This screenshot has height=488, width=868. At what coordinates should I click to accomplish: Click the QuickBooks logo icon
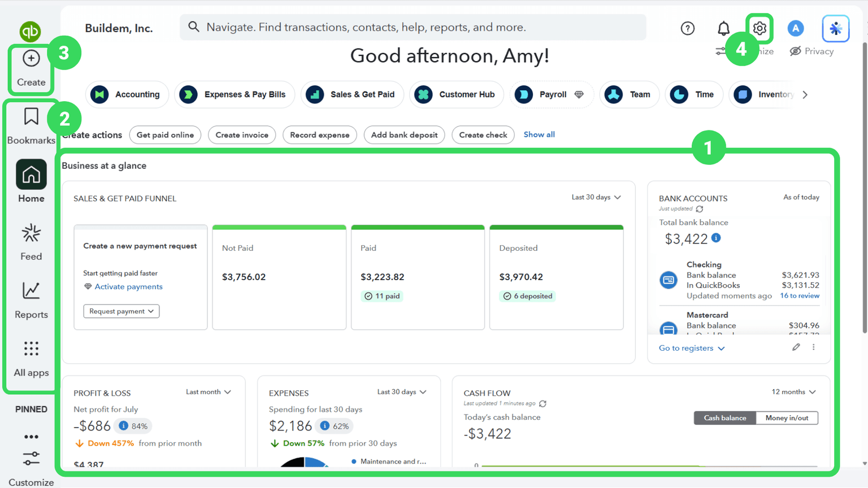(30, 31)
